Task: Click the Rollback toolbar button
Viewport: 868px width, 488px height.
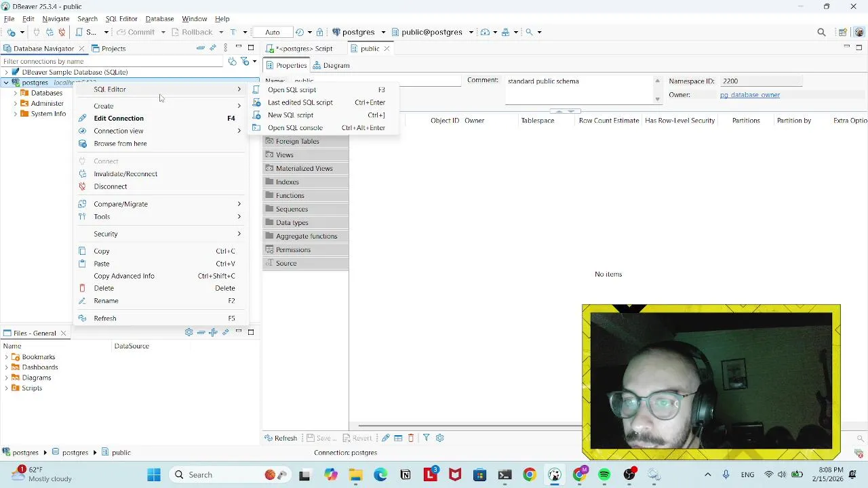Action: coord(192,32)
